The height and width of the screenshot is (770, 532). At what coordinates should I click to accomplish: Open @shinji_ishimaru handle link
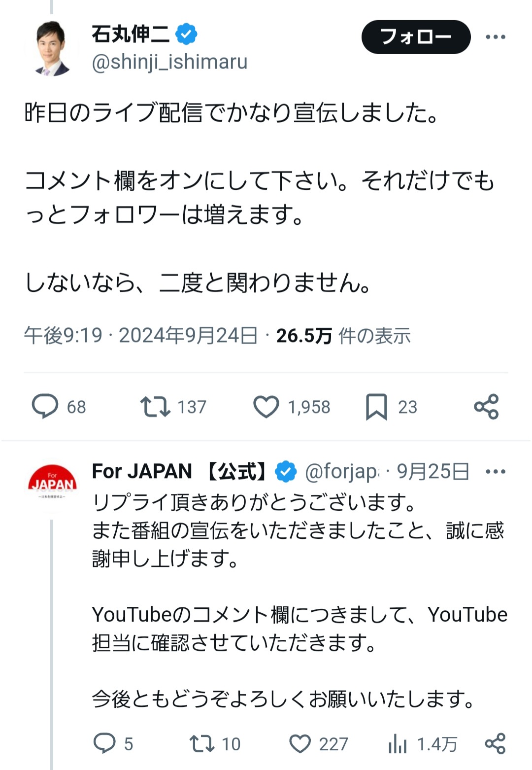pyautogui.click(x=169, y=62)
